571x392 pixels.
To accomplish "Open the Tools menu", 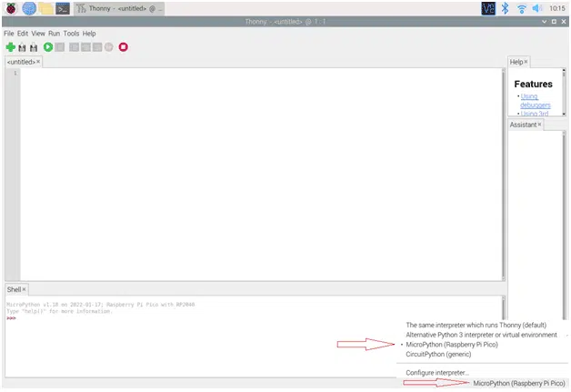I will pos(71,34).
